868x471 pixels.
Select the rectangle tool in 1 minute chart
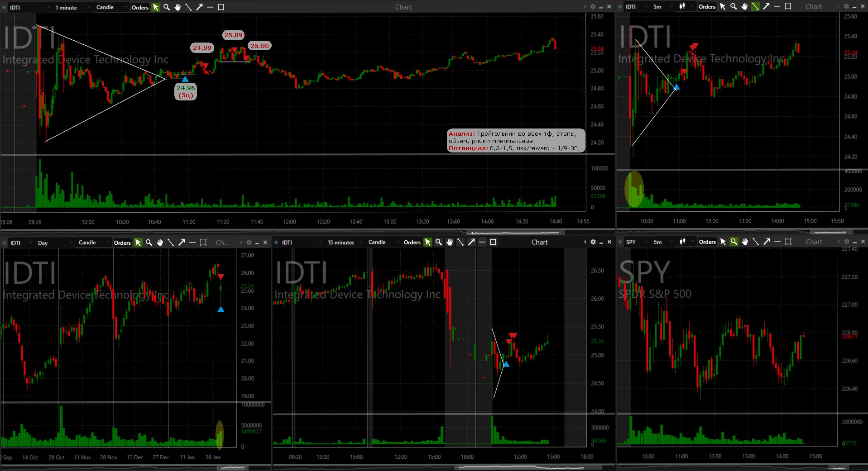[221, 7]
